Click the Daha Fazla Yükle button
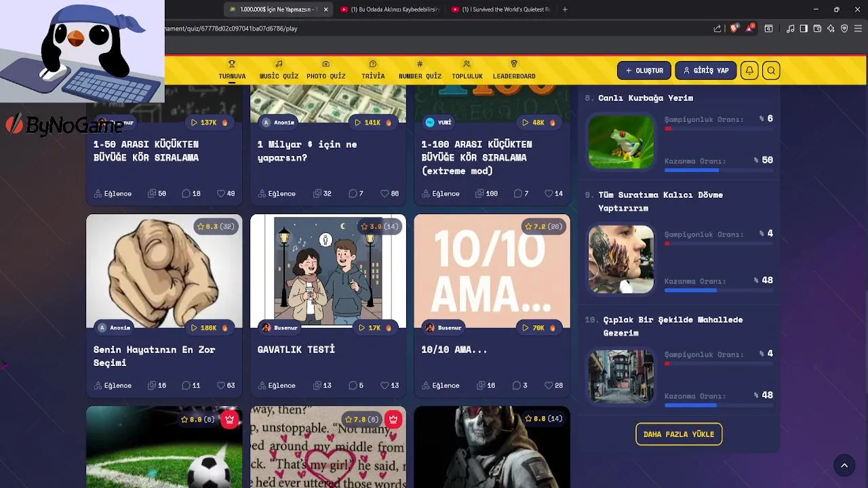Viewport: 868px width, 488px height. click(679, 434)
